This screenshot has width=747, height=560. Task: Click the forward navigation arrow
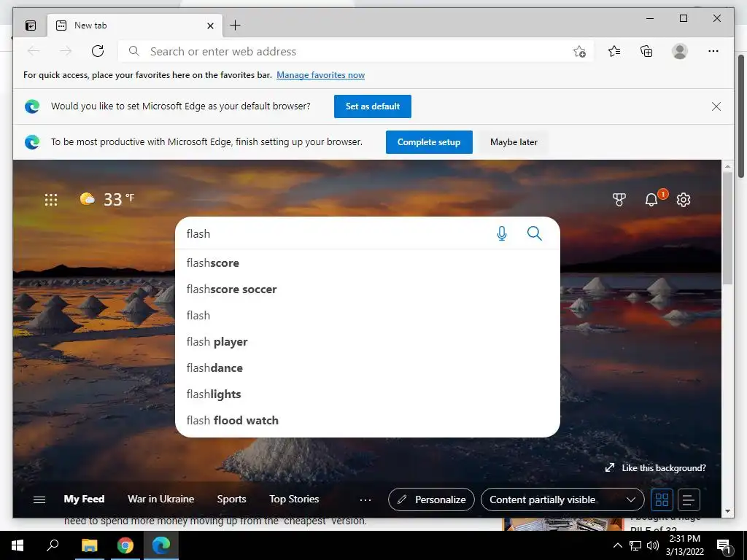click(66, 51)
